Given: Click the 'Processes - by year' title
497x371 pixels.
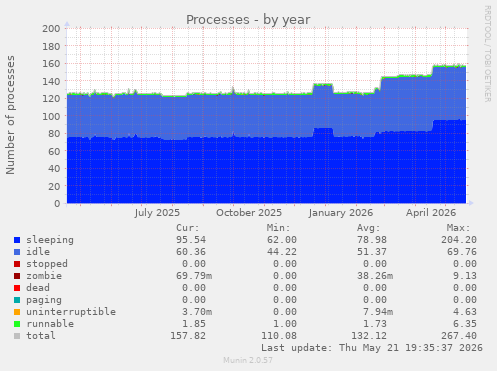Looking at the screenshot, I should pos(248,20).
